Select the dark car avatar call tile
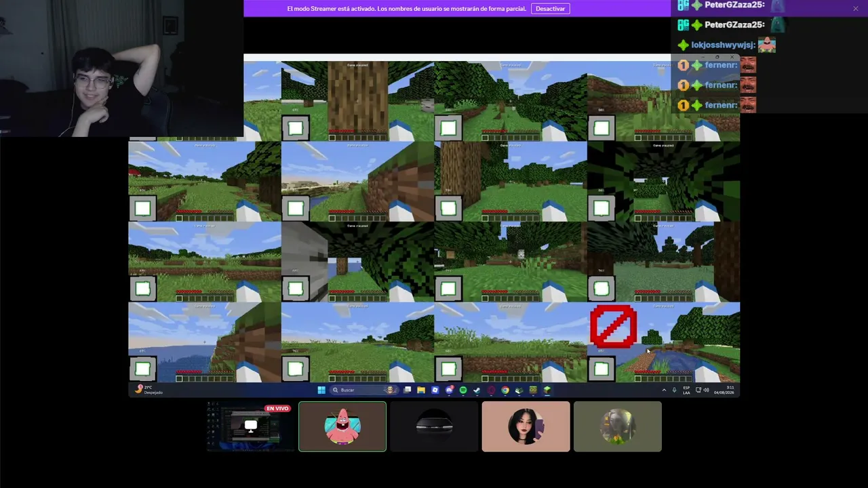The width and height of the screenshot is (868, 488). tap(434, 426)
